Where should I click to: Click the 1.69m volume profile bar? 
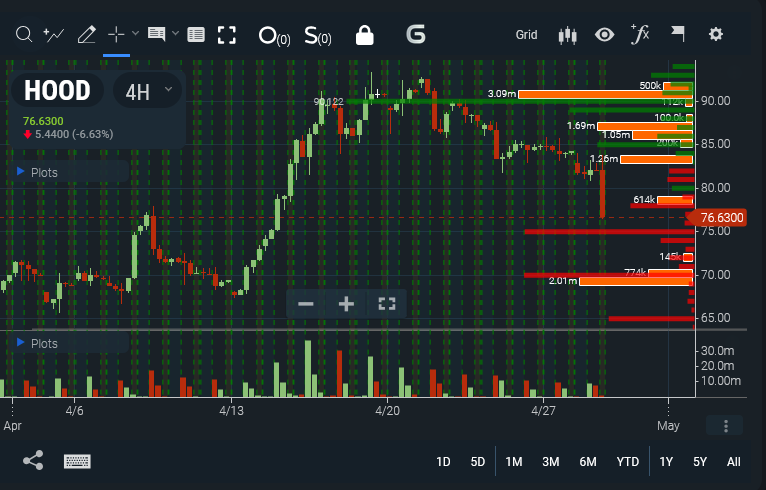click(x=645, y=126)
